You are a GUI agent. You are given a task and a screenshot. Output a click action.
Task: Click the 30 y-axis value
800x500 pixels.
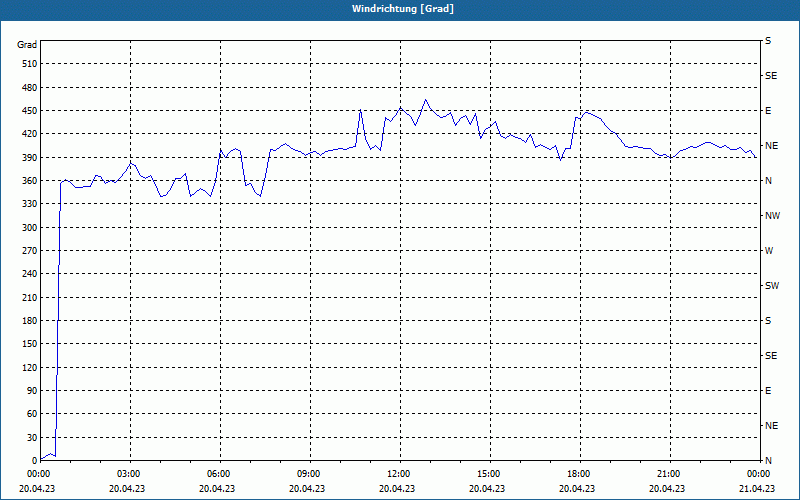pos(32,437)
